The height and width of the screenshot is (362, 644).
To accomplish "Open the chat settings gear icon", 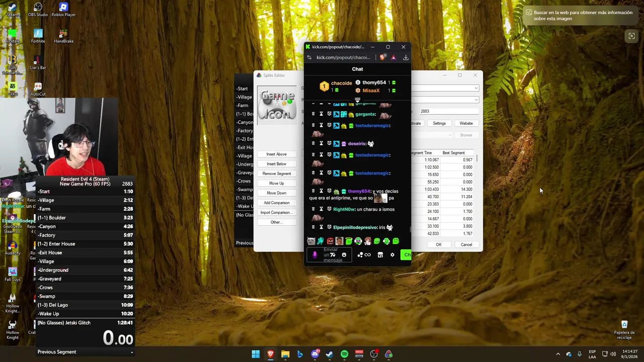I will click(392, 255).
